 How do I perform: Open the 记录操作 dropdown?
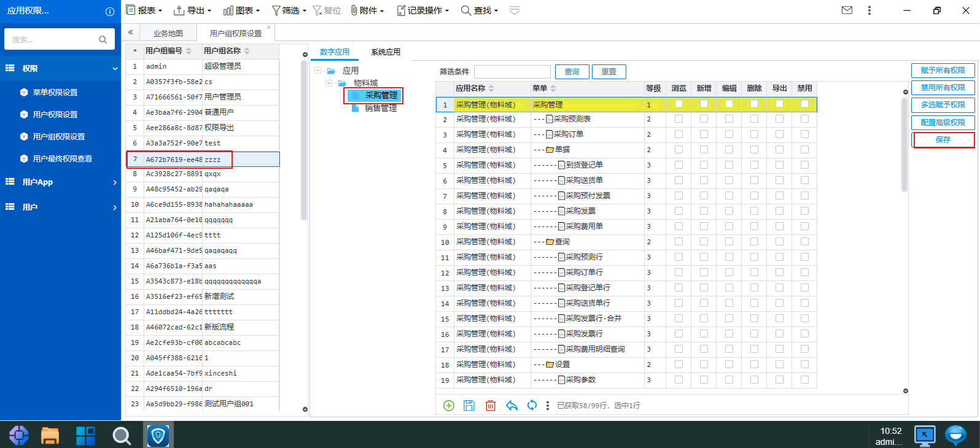[x=423, y=10]
